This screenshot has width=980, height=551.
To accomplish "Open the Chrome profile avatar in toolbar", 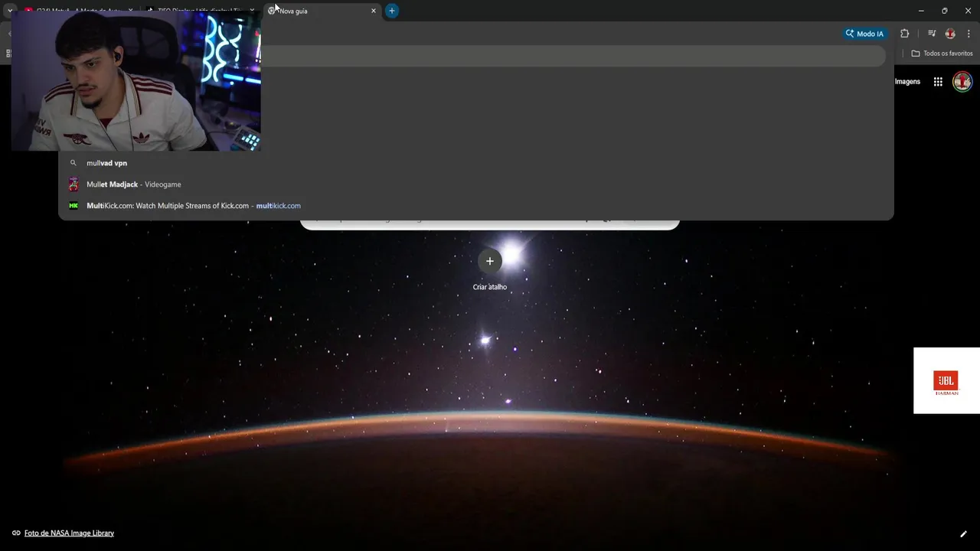I will point(950,34).
